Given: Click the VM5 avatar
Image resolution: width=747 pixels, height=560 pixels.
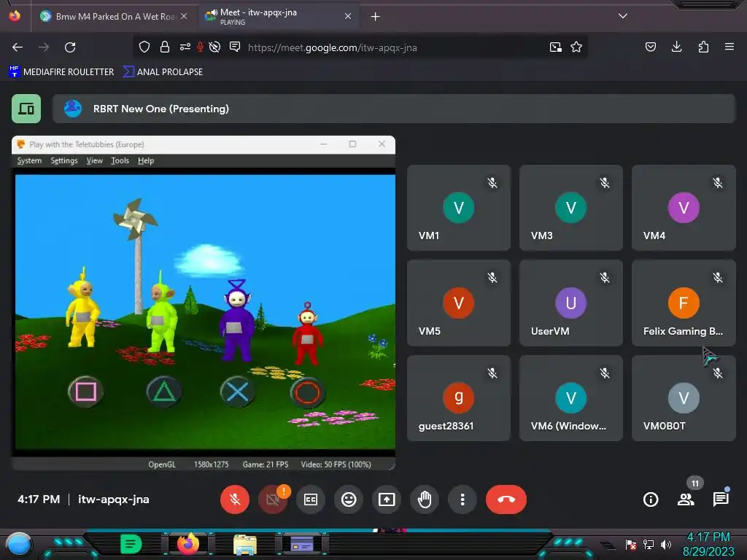Looking at the screenshot, I should (459, 303).
